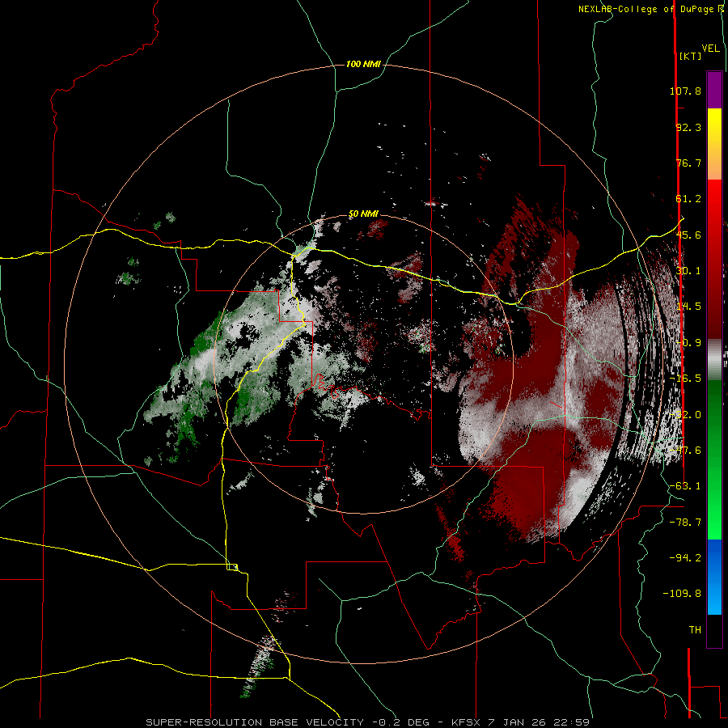Viewport: 728px width, 728px height.
Task: Click the 76.7 velocity scale value
Action: tap(688, 163)
